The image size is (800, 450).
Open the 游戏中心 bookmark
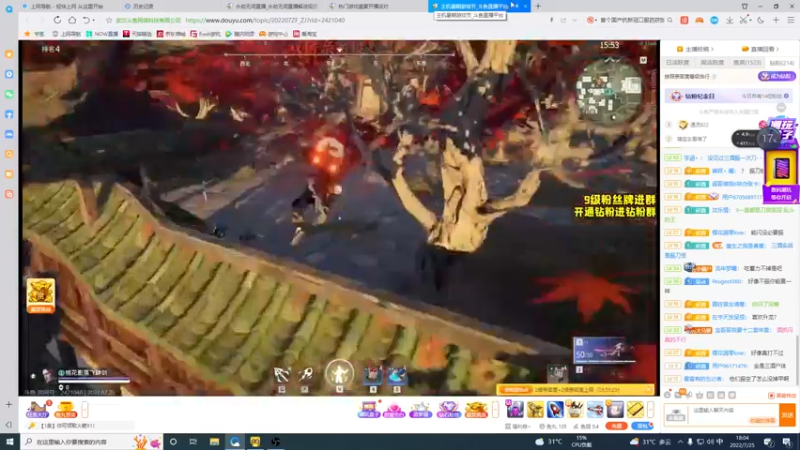click(x=273, y=34)
